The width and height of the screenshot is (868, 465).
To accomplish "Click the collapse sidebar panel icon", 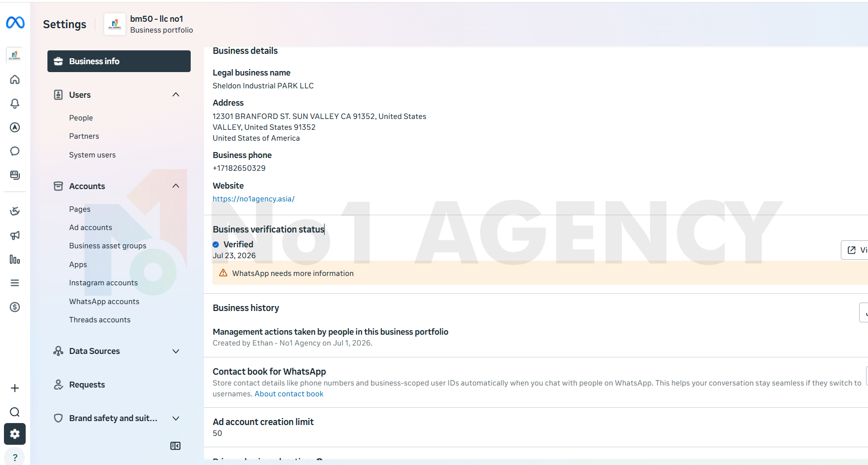I will pyautogui.click(x=175, y=446).
